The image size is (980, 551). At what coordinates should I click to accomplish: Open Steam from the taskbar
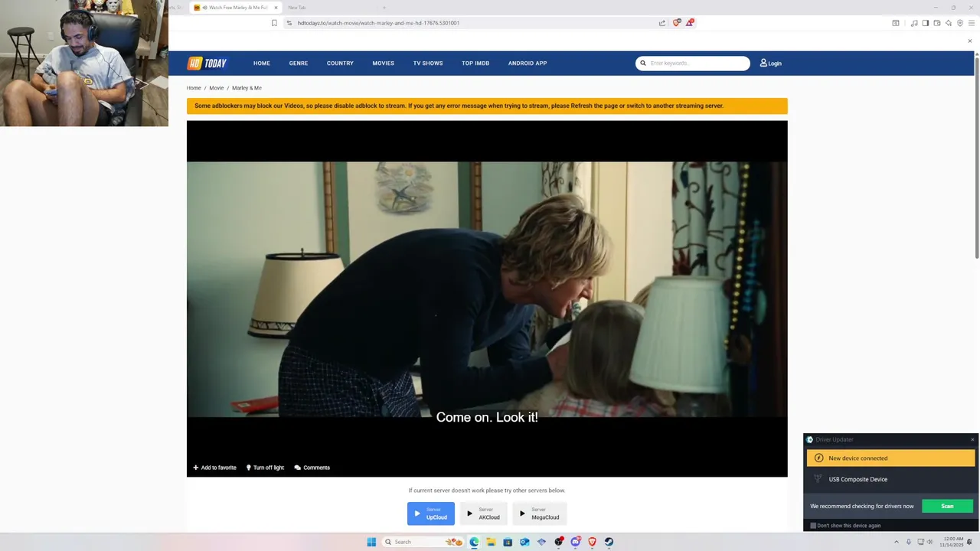pyautogui.click(x=609, y=542)
